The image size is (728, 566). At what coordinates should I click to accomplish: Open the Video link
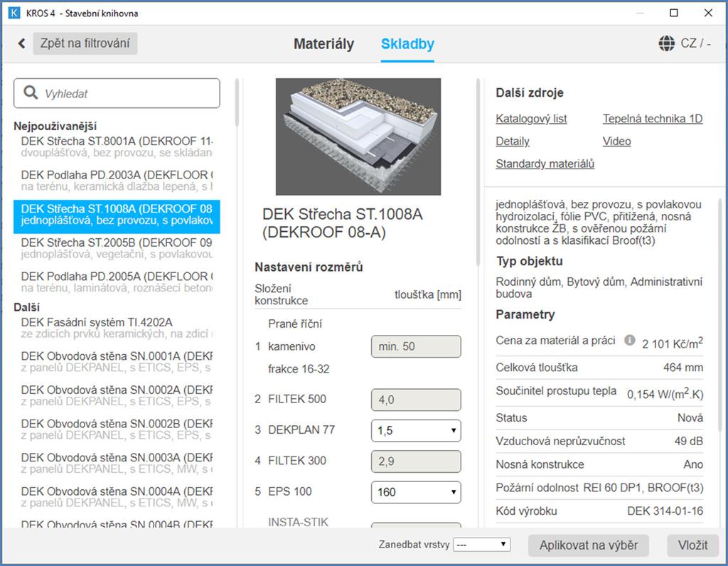point(616,141)
